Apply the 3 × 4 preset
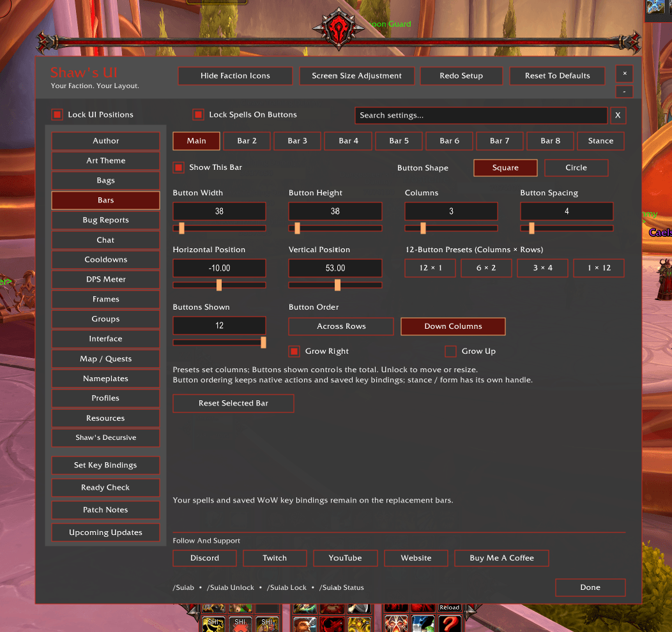 pos(542,268)
